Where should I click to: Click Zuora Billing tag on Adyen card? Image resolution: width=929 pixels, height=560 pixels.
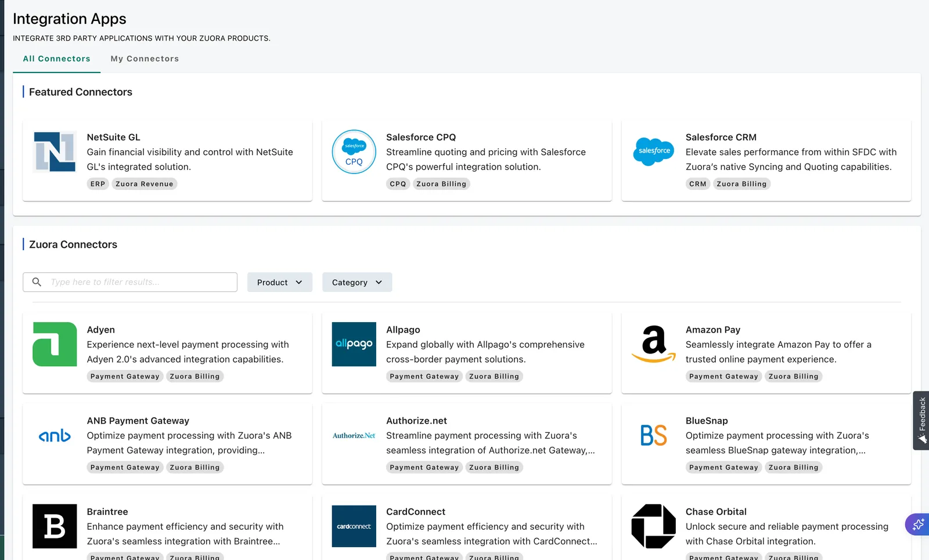click(x=195, y=377)
